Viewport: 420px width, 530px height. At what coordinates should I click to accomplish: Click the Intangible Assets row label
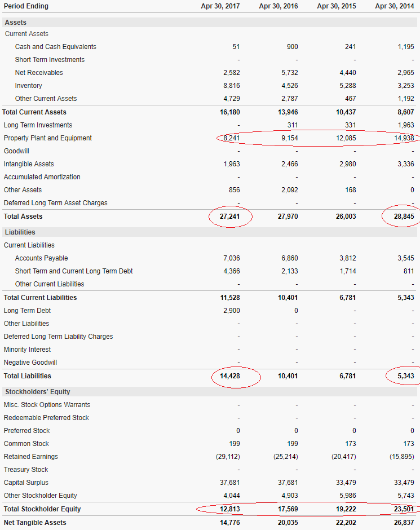click(x=29, y=164)
